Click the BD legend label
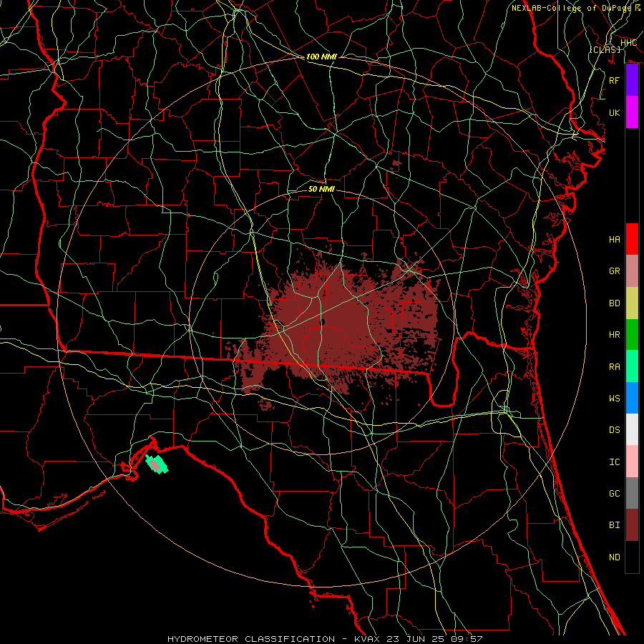The width and height of the screenshot is (644, 644). (614, 303)
